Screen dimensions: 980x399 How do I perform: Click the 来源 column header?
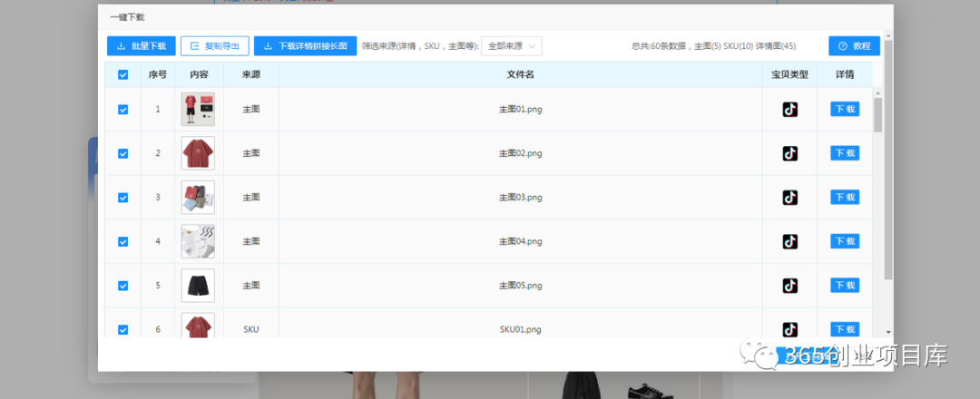click(251, 75)
